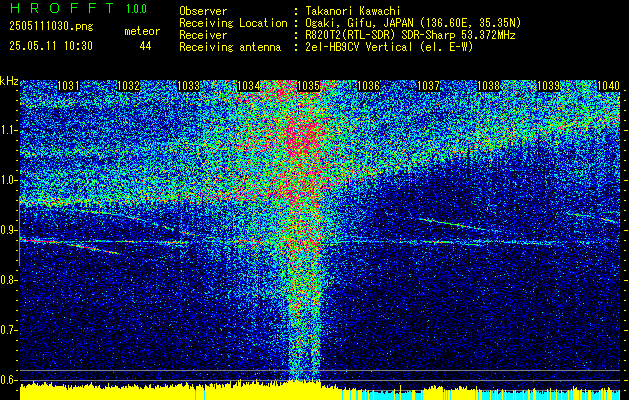Click the 1034 time marker label
This screenshot has height=400, width=629.
248,85
